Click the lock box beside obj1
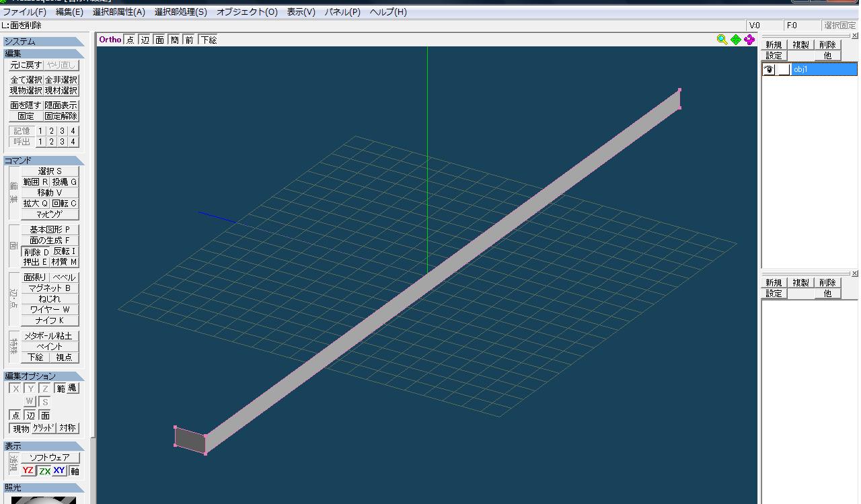Screen dimensions: 861x504 click(x=784, y=69)
